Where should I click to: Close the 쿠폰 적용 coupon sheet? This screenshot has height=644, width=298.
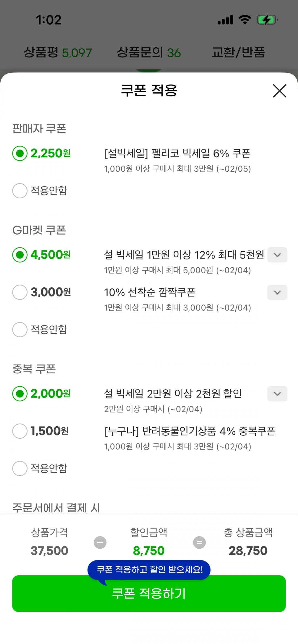tap(280, 91)
